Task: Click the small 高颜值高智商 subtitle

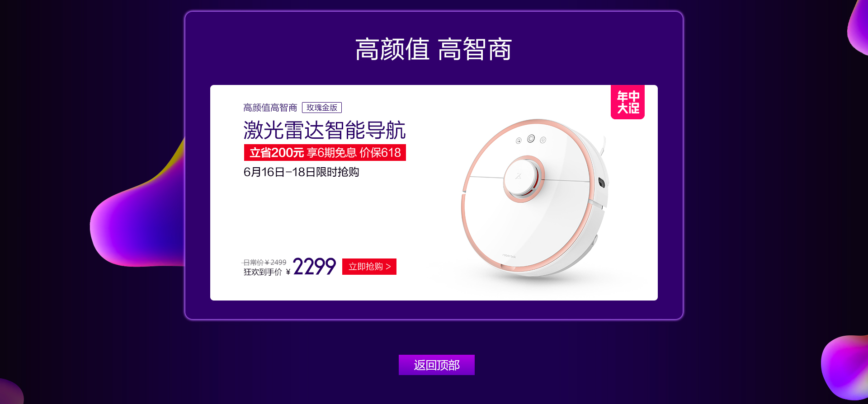Action: click(270, 108)
